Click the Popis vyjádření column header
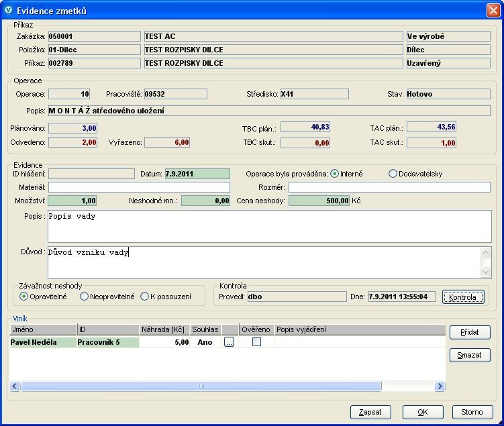This screenshot has width=504, height=426. click(x=360, y=329)
